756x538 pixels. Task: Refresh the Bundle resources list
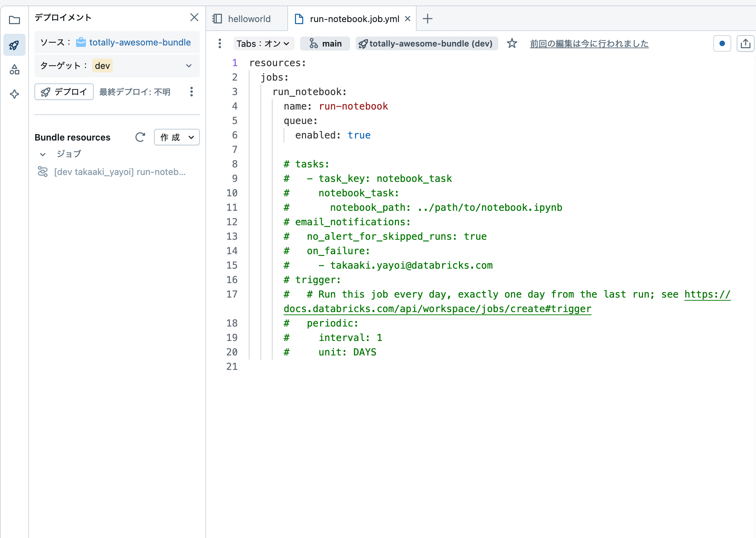(x=140, y=137)
